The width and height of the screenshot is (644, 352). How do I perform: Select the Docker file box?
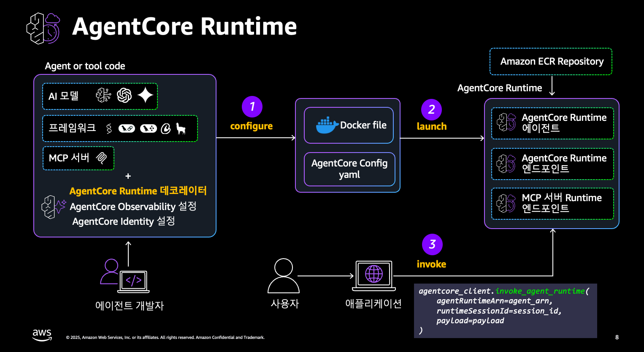(x=349, y=125)
